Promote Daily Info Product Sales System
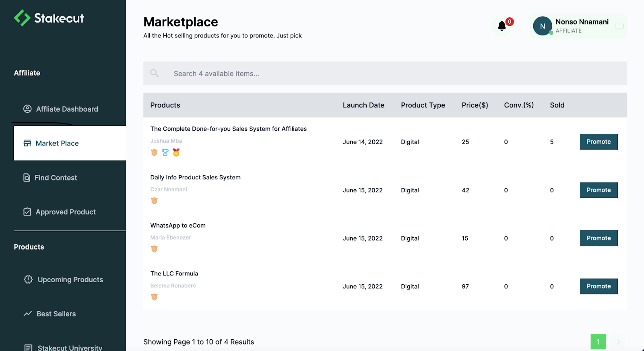Screen dimensions: 644x351 [599, 190]
